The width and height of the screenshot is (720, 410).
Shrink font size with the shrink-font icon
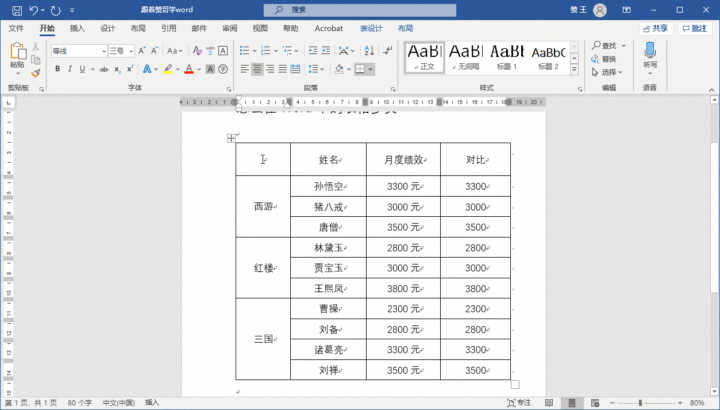(x=155, y=51)
